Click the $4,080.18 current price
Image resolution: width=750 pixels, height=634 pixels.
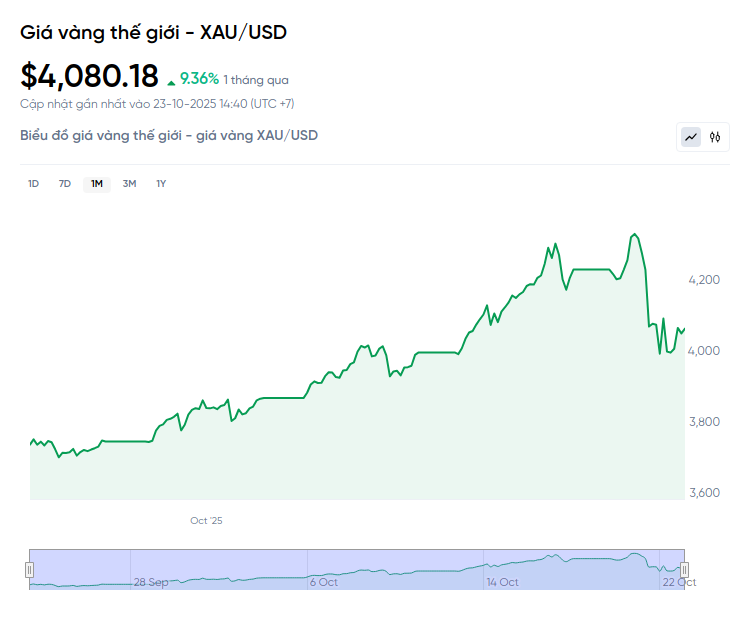coord(89,76)
